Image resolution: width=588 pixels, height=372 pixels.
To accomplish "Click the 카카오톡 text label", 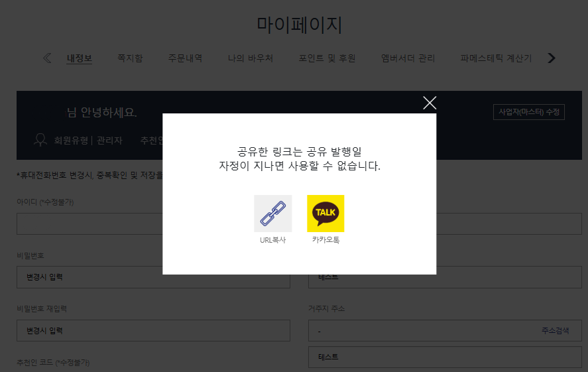I will 325,240.
